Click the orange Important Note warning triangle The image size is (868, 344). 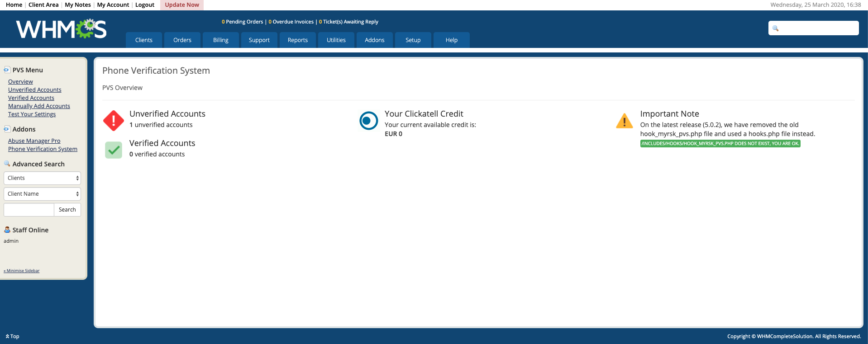coord(625,121)
